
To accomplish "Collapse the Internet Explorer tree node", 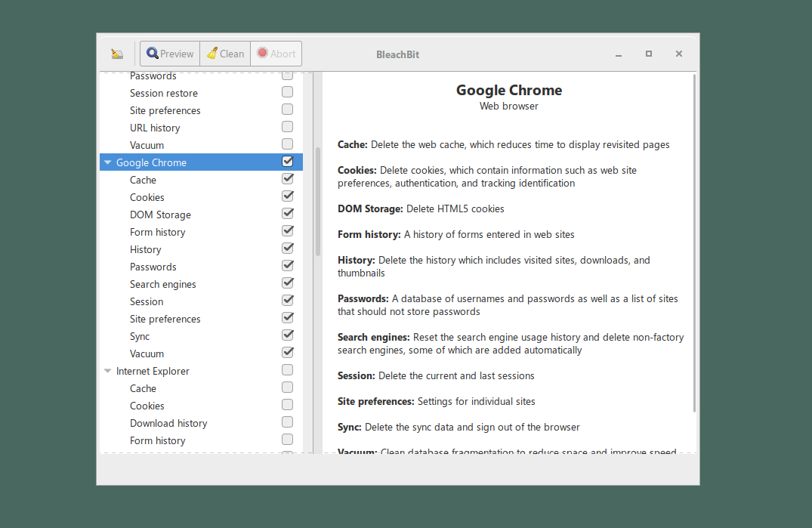I will (x=108, y=371).
